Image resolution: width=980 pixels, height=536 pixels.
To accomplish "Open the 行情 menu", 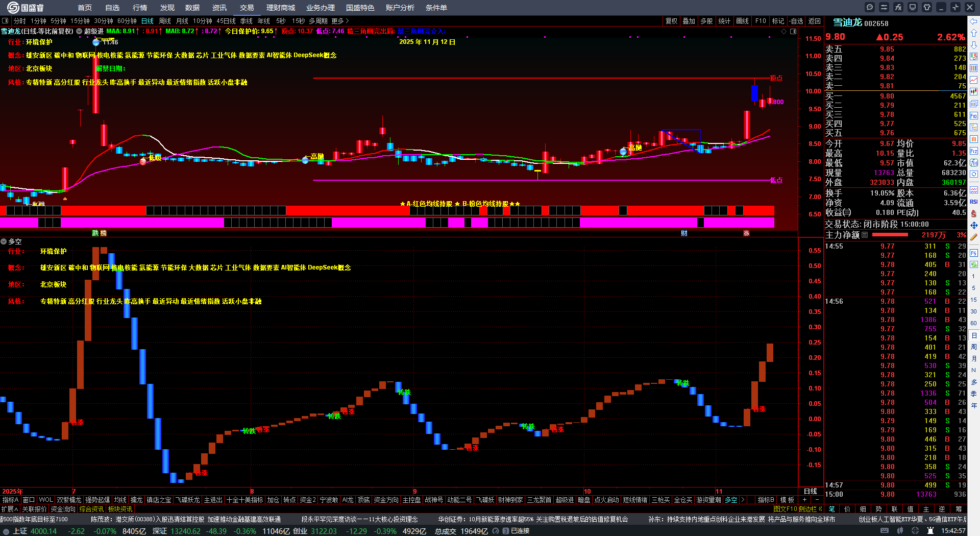I will click(140, 8).
